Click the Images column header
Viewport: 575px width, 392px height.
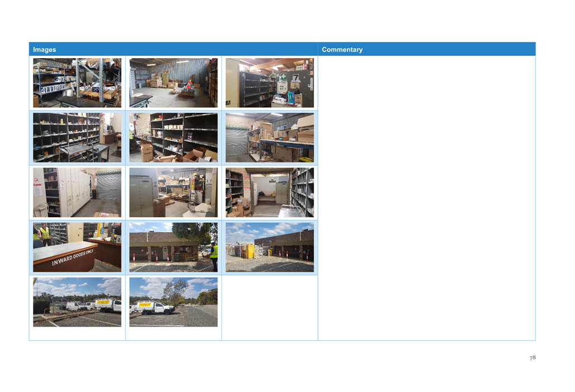point(45,49)
